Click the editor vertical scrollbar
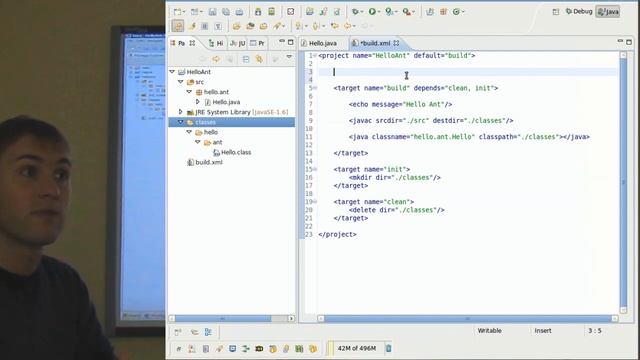Viewport: 640px width, 360px height. click(623, 182)
